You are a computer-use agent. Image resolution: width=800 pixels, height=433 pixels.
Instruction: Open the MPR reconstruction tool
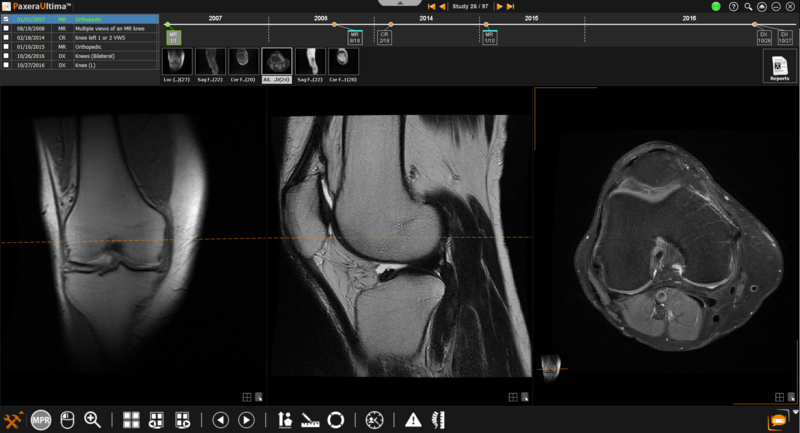(x=41, y=420)
